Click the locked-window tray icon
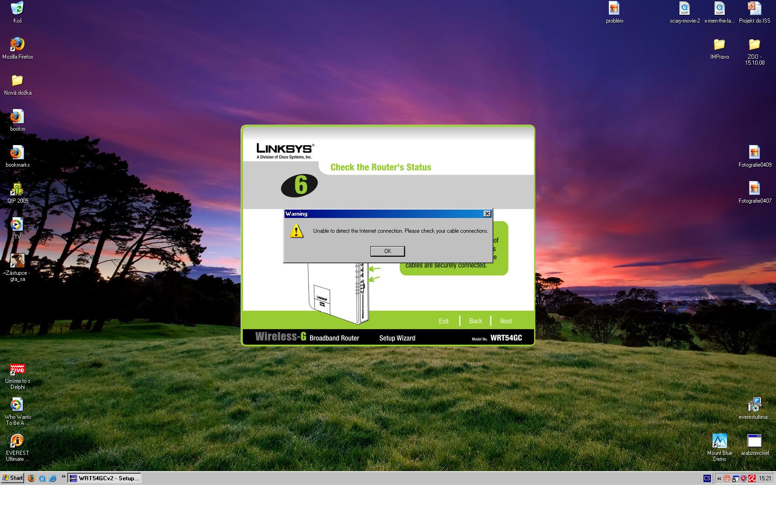 pyautogui.click(x=735, y=478)
